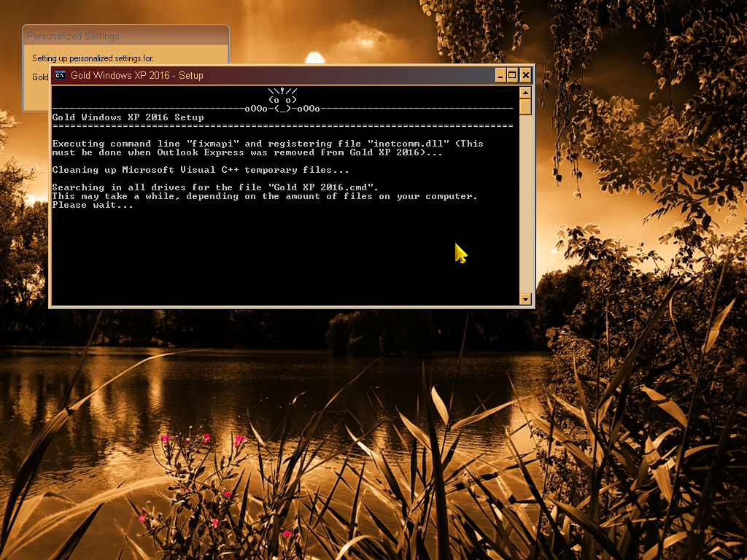Open the console system menu icon

pos(60,75)
